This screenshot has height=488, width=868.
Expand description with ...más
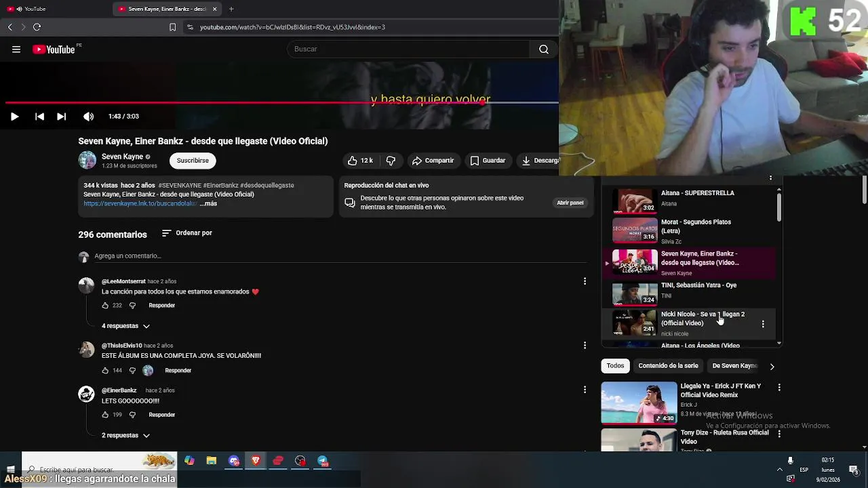208,203
